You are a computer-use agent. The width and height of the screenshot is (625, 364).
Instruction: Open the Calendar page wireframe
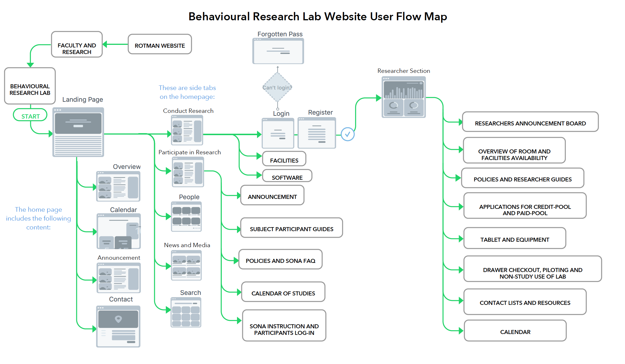coord(119,231)
